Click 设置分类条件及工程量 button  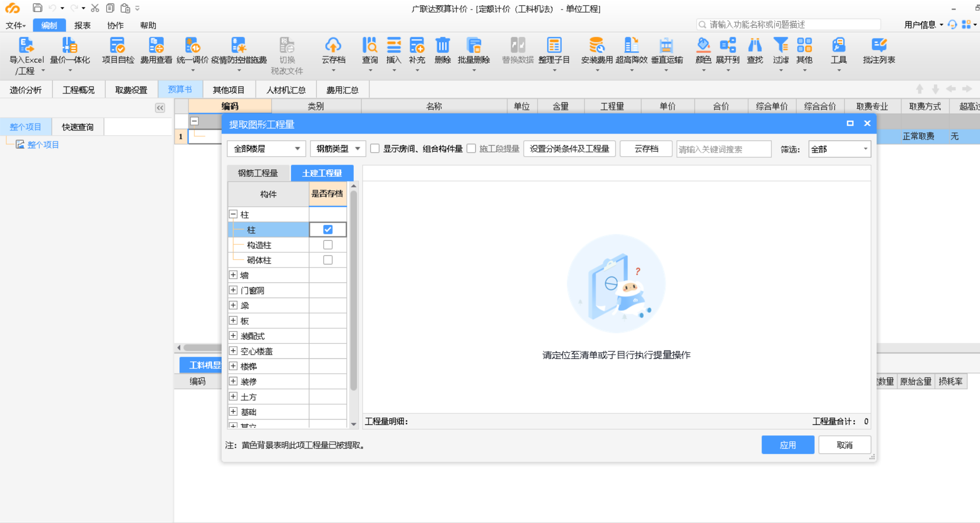click(x=569, y=149)
